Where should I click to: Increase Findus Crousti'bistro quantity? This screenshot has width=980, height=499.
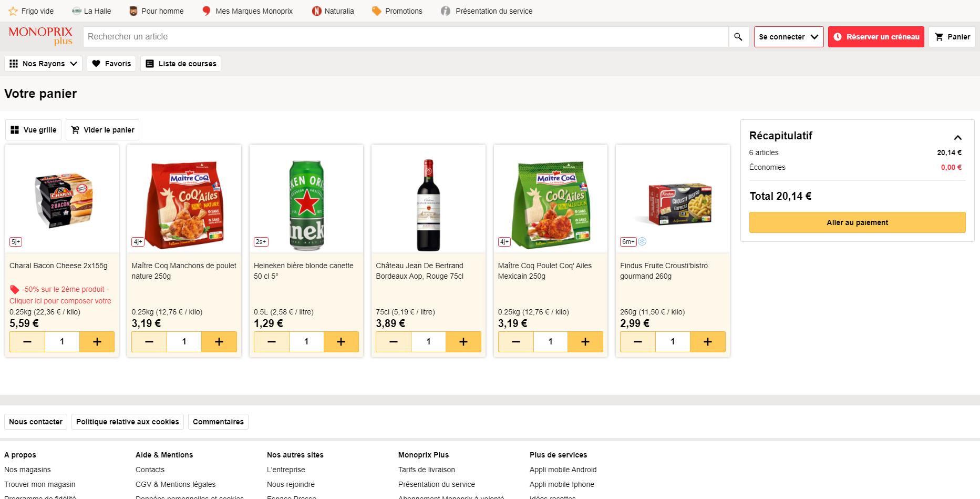(708, 342)
